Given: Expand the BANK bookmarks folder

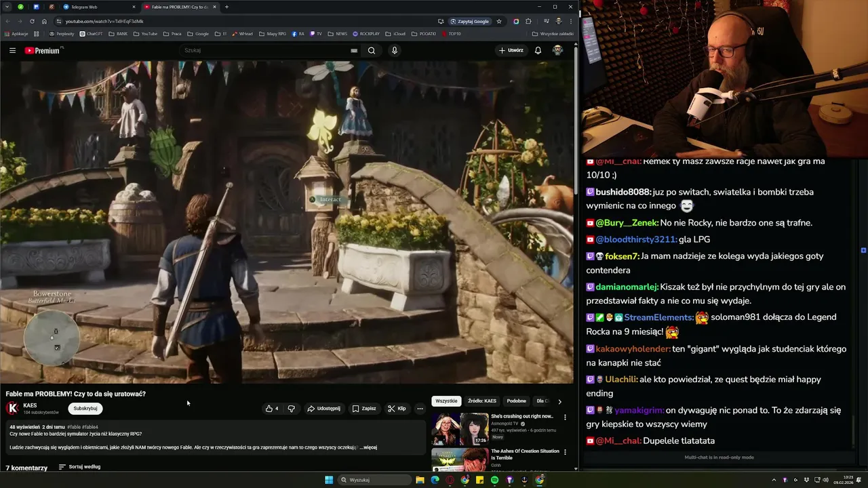Looking at the screenshot, I should 118,33.
